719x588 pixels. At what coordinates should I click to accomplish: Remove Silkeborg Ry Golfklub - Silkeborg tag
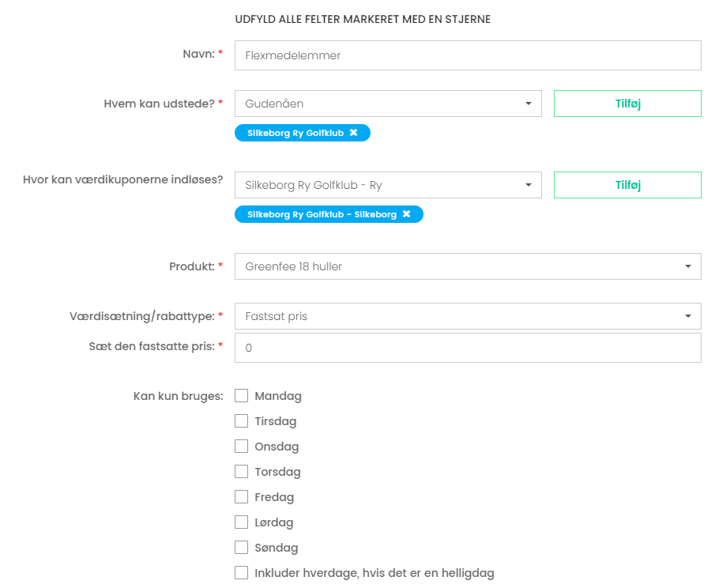[x=406, y=214]
